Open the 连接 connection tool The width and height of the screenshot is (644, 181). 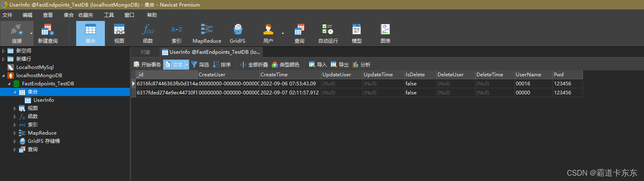pyautogui.click(x=16, y=33)
